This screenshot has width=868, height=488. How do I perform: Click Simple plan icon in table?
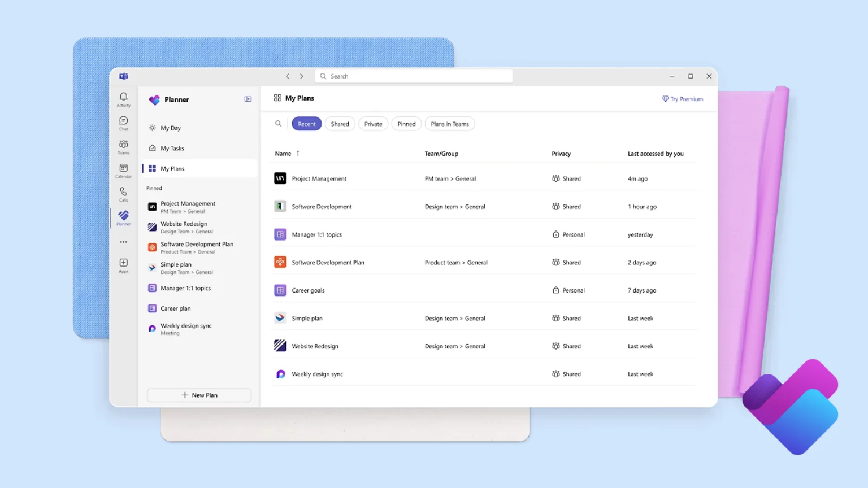pos(280,318)
